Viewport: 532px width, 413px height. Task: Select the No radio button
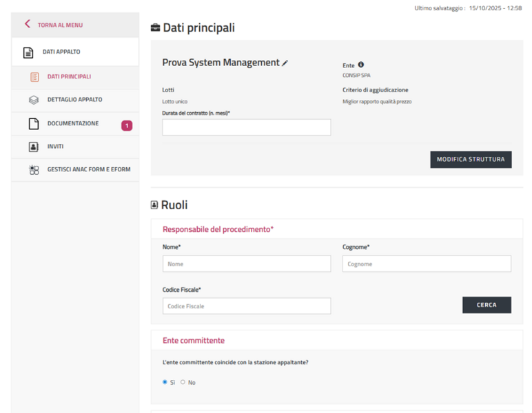click(x=183, y=382)
